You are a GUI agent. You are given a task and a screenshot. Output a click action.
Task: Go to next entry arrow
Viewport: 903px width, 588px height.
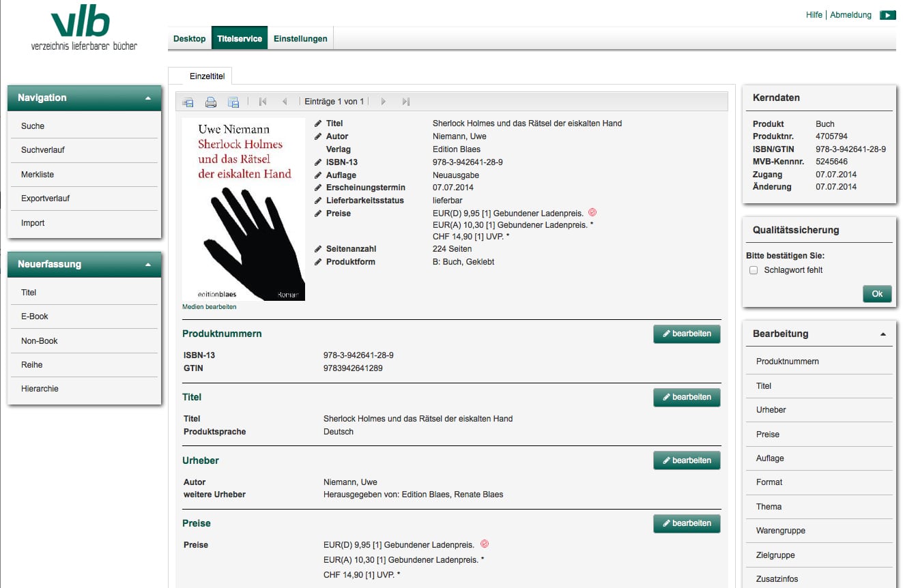[x=384, y=102]
